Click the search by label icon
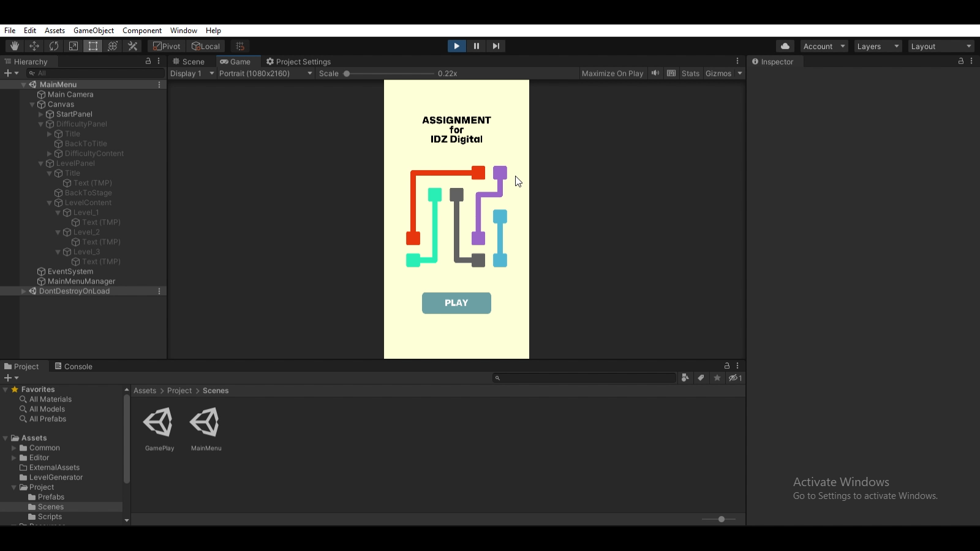The width and height of the screenshot is (980, 551). point(701,378)
